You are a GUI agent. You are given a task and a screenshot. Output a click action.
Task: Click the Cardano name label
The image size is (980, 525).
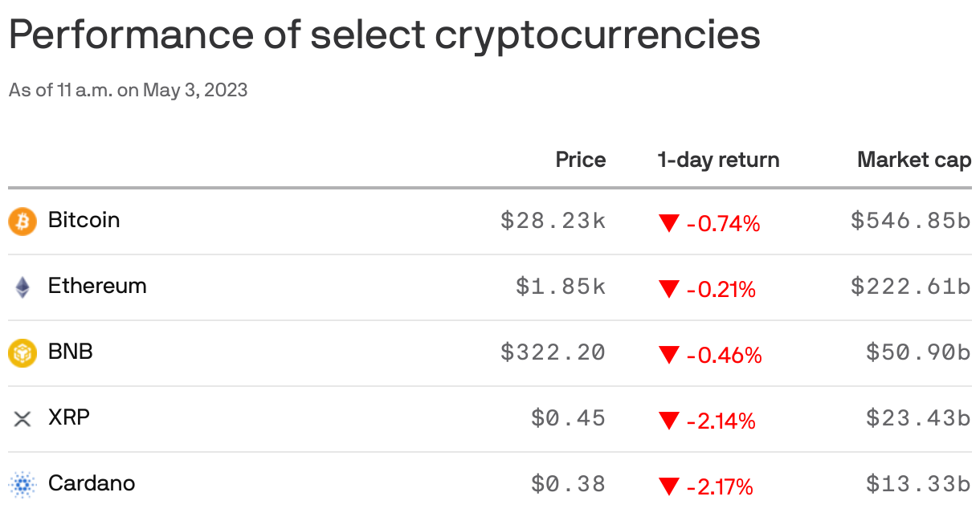click(x=92, y=483)
